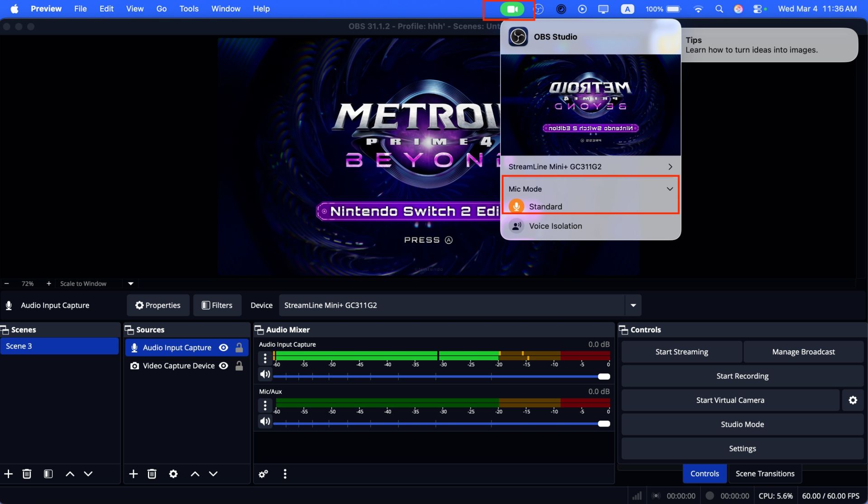This screenshot has width=868, height=504.
Task: Switch to the Controls tab
Action: pos(704,474)
